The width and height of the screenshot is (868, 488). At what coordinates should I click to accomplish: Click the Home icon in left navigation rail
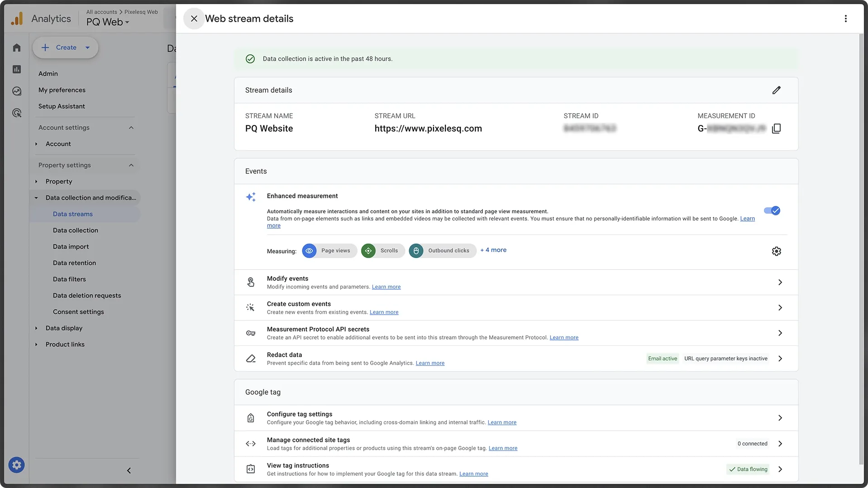pyautogui.click(x=17, y=48)
